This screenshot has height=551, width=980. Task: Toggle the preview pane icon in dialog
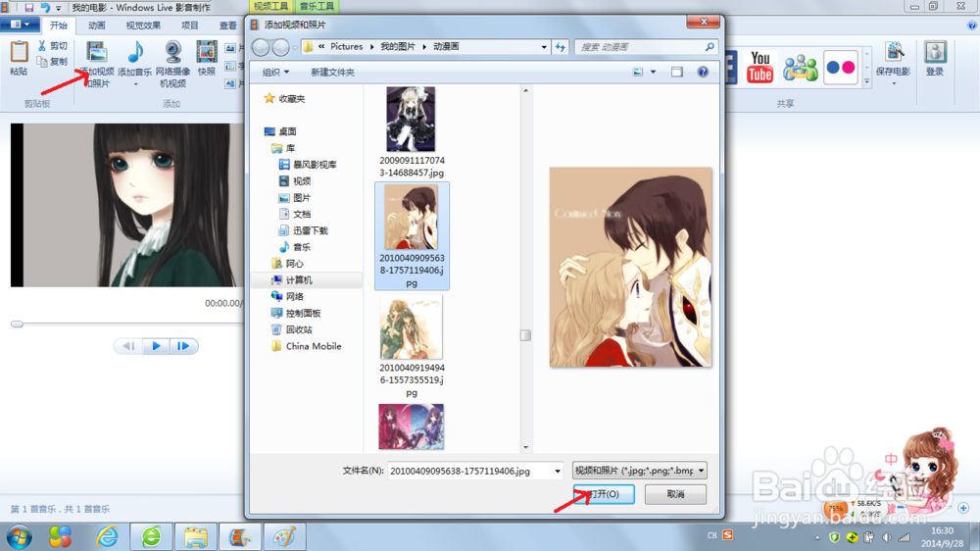pyautogui.click(x=677, y=72)
